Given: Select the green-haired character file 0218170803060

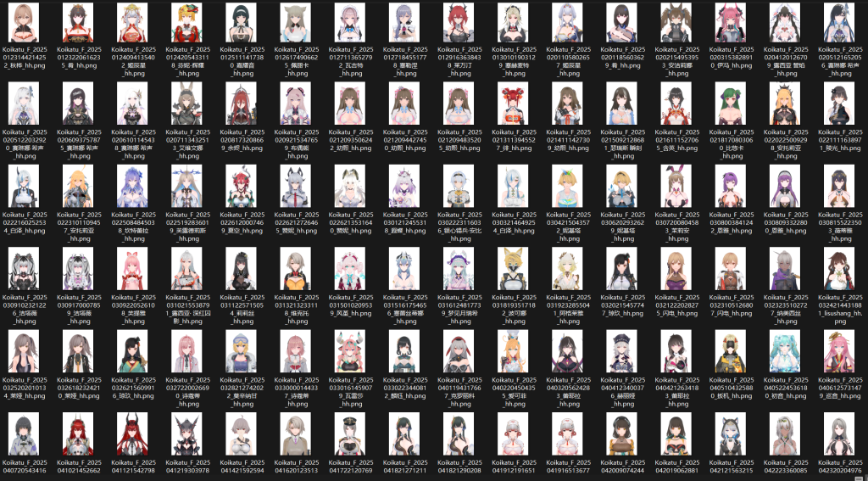Looking at the screenshot, I should (730, 103).
